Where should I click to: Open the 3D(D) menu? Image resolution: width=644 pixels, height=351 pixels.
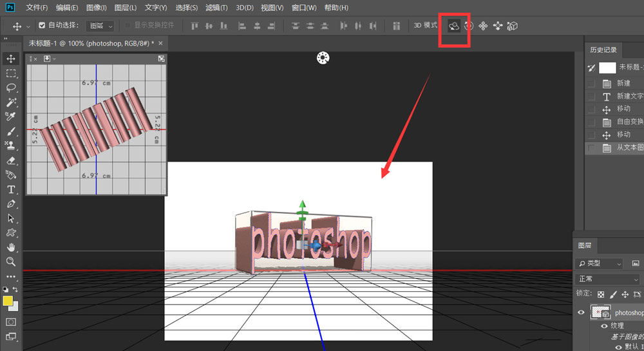click(244, 8)
